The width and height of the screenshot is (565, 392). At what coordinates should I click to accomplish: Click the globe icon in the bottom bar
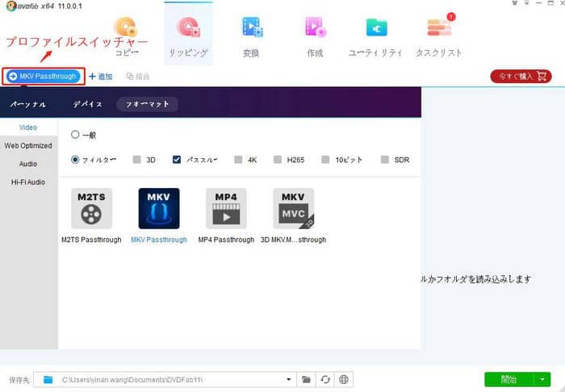(343, 379)
